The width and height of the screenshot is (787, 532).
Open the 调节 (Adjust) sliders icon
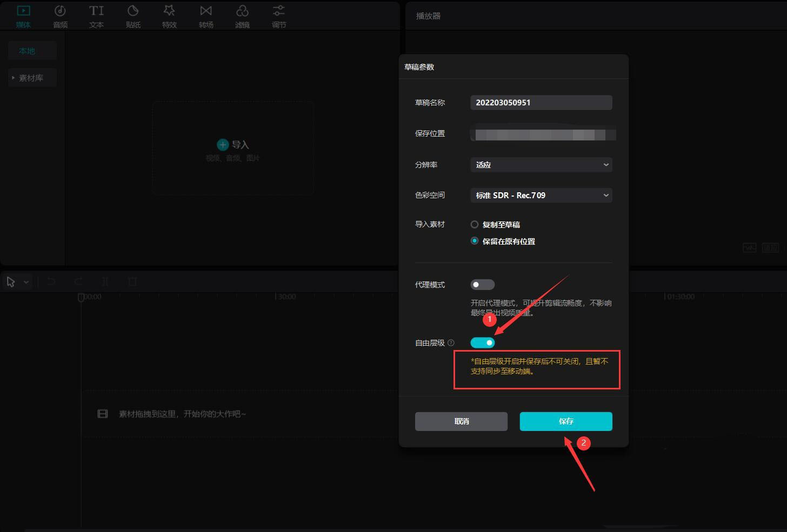[279, 12]
